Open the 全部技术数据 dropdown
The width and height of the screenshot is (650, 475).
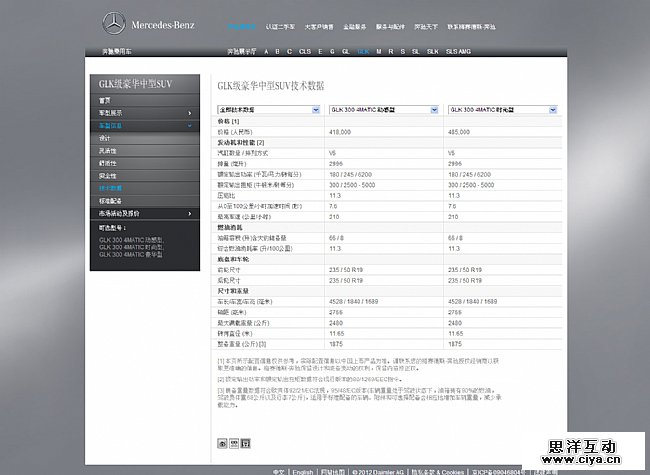tap(268, 108)
